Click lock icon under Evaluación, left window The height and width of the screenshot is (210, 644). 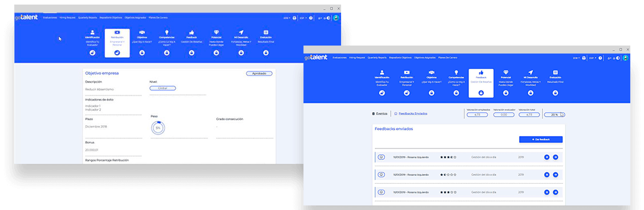click(x=266, y=52)
